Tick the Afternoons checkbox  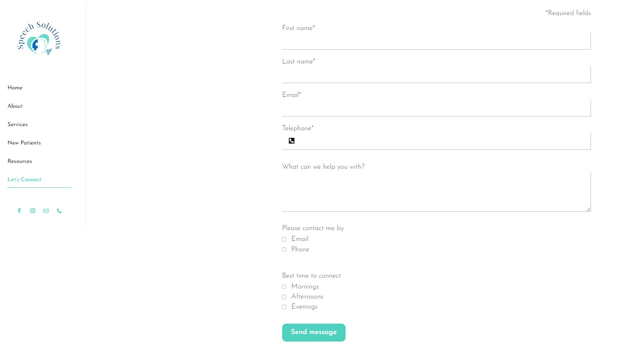[284, 297]
